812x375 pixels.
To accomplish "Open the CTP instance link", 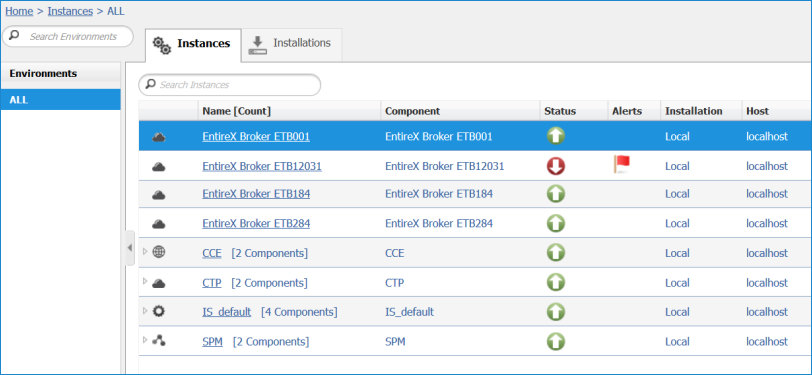I will tap(211, 283).
